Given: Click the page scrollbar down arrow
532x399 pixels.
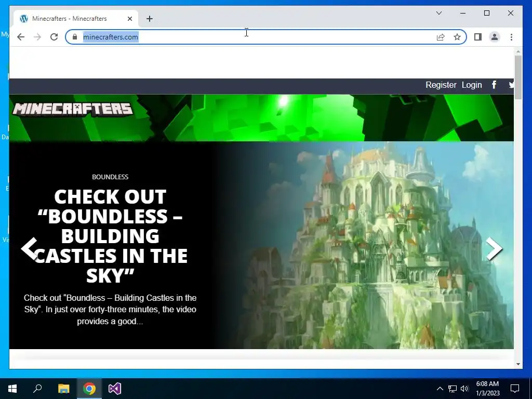Looking at the screenshot, I should click(x=518, y=364).
